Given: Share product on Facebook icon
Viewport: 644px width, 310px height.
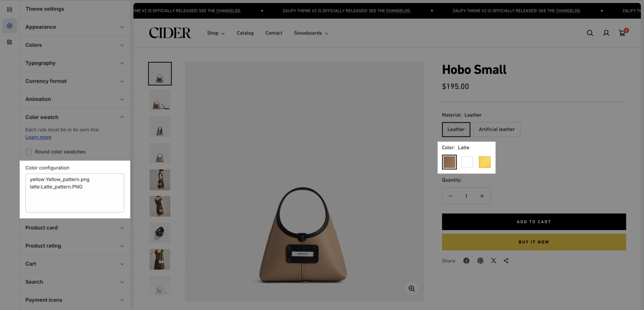Looking at the screenshot, I should coord(466,261).
